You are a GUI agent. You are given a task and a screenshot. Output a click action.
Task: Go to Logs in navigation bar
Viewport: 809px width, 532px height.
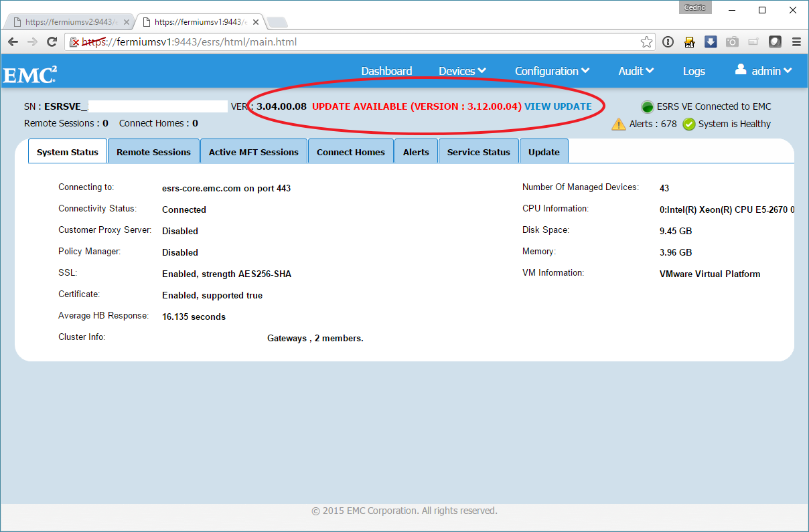(x=694, y=71)
